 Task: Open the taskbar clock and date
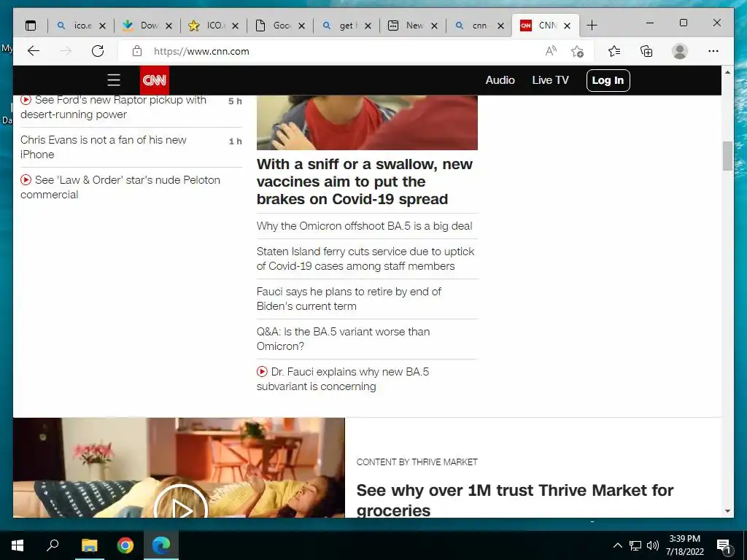684,545
